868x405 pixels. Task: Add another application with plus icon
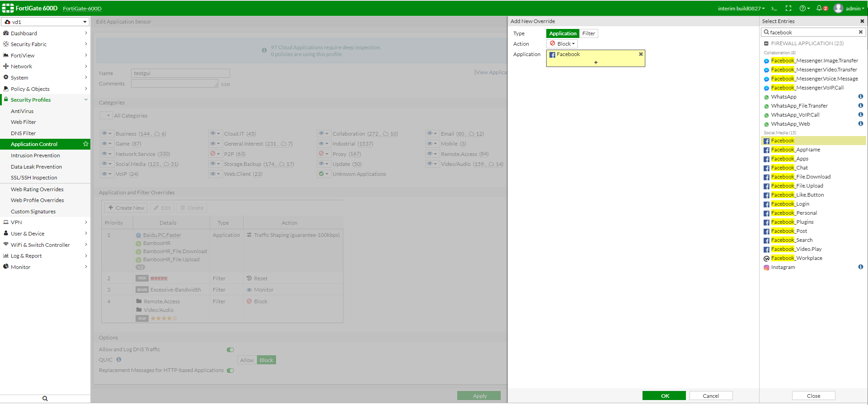click(596, 62)
